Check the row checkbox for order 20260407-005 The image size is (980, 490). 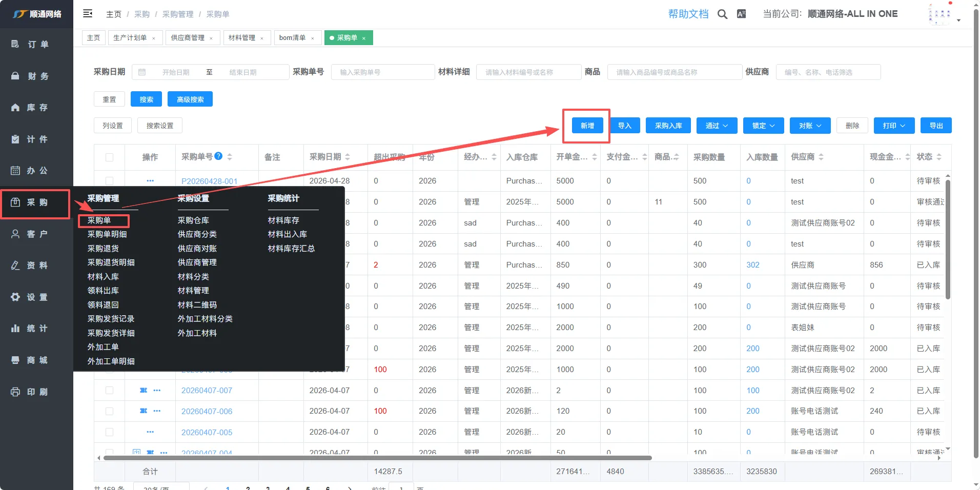pyautogui.click(x=109, y=432)
